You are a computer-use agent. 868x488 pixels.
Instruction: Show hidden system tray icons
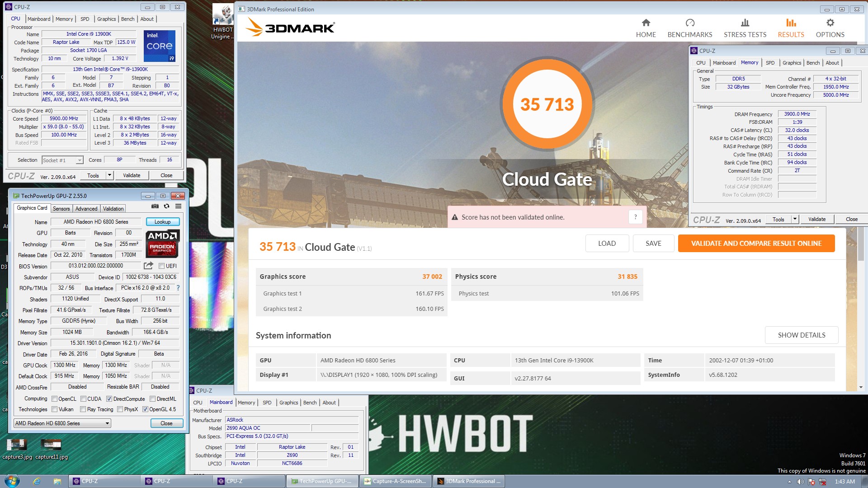[789, 482]
